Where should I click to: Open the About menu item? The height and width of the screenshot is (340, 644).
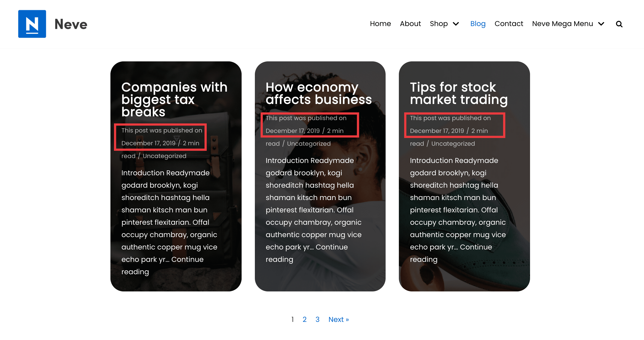click(x=410, y=23)
